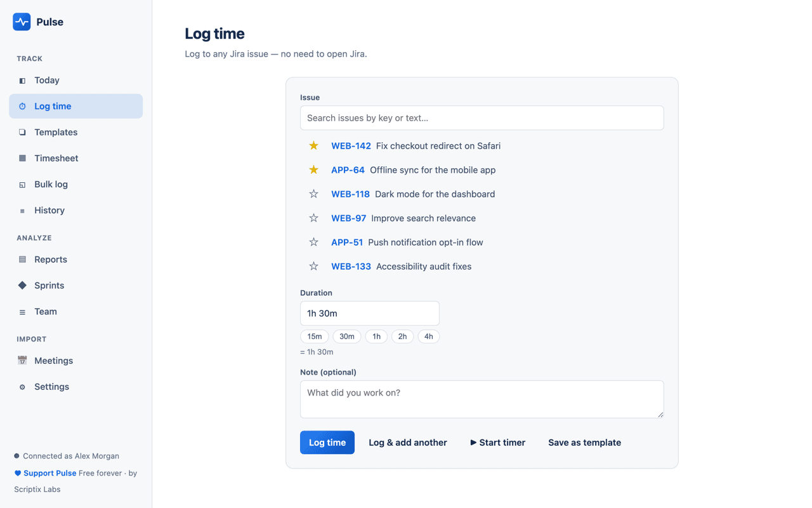Viewport: 812px width, 508px height.
Task: Click the Today sidebar icon
Action: pyautogui.click(x=22, y=81)
